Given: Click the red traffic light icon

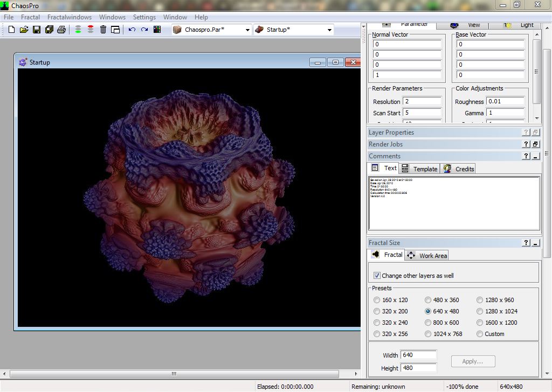Looking at the screenshot, I should (90, 30).
